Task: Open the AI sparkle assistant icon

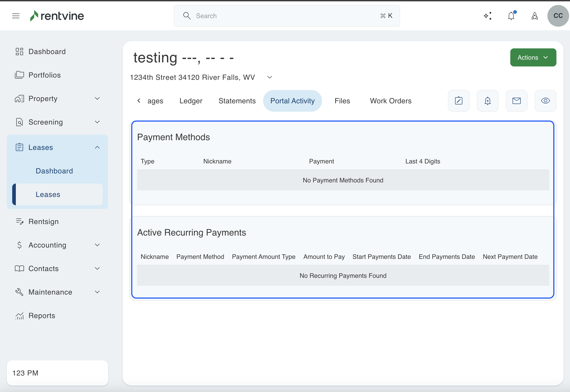Action: pyautogui.click(x=488, y=16)
